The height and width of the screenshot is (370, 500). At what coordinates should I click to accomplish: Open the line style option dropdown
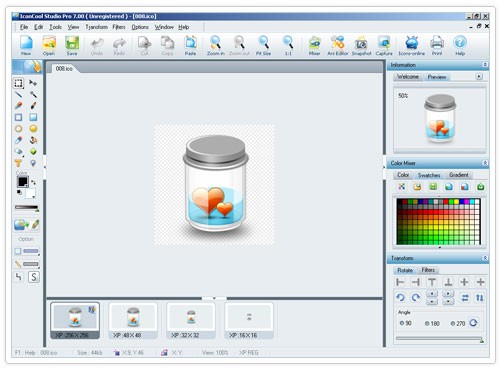coord(27,264)
